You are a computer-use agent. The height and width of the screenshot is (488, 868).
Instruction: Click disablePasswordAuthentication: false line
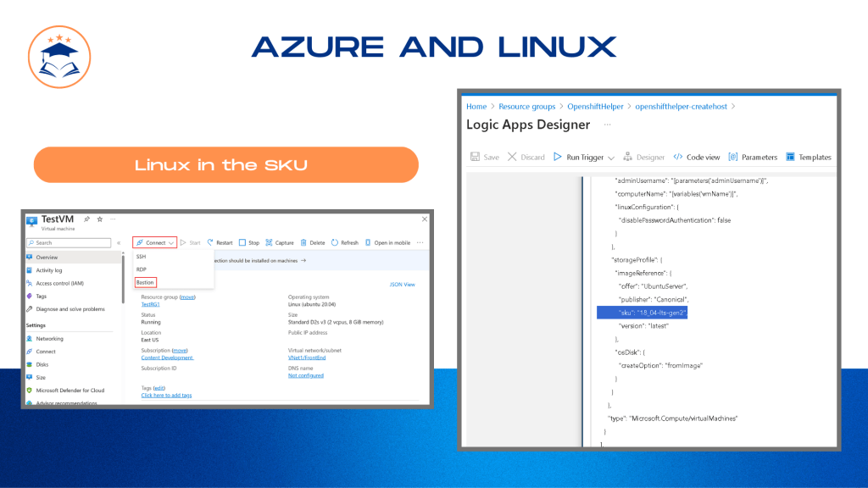point(674,220)
